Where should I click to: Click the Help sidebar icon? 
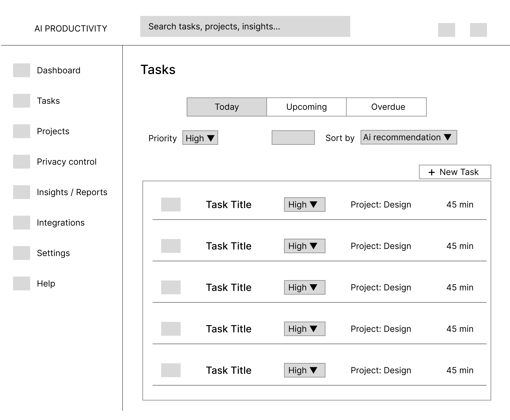click(x=22, y=283)
